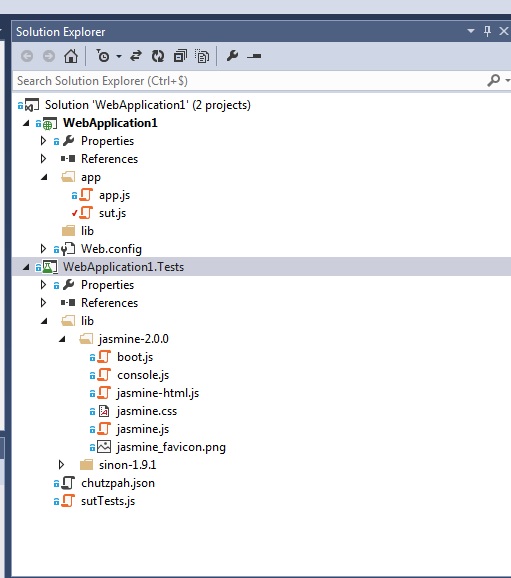Collapse the app folder

click(x=44, y=177)
